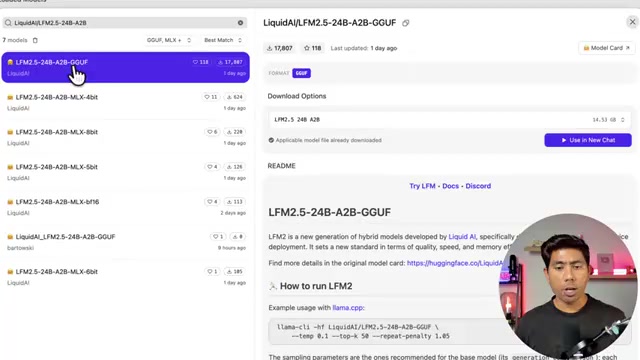Select LFM2.5-24B-A2B-MLX-6bit model
The image size is (640, 360).
coord(126,277)
